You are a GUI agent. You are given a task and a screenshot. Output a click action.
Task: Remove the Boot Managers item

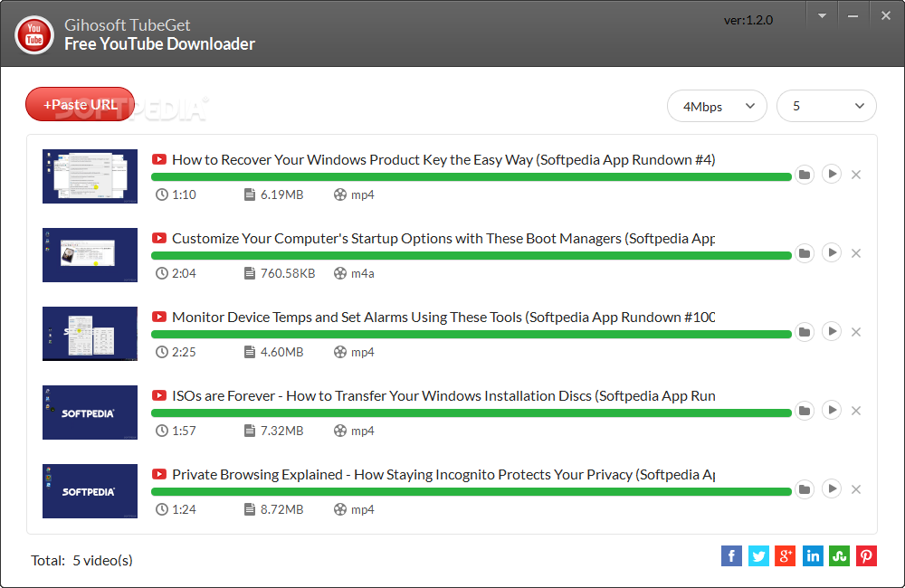[x=856, y=253]
